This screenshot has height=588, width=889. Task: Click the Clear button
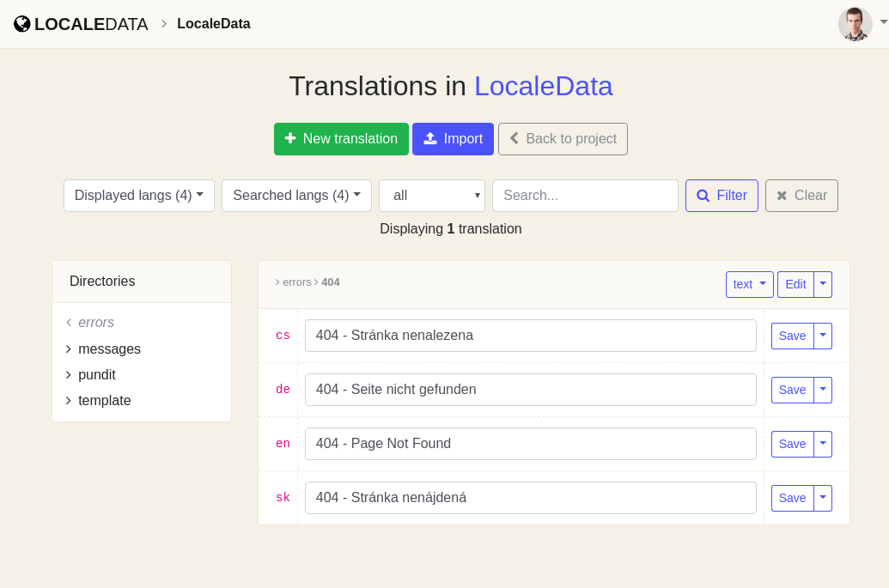(x=801, y=196)
